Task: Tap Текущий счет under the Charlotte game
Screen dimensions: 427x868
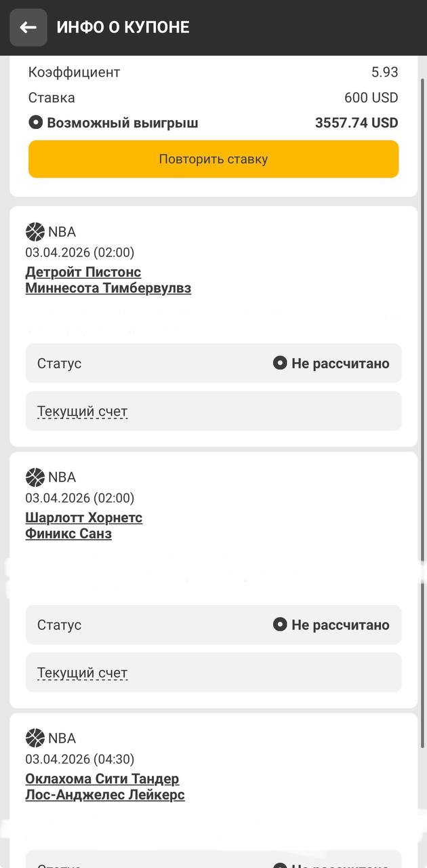Action: point(82,673)
